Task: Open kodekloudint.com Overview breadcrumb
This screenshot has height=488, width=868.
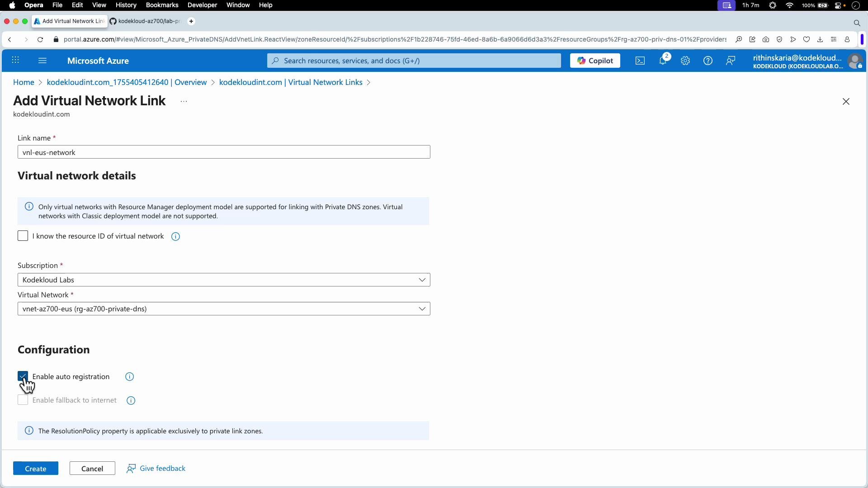Action: pyautogui.click(x=127, y=82)
